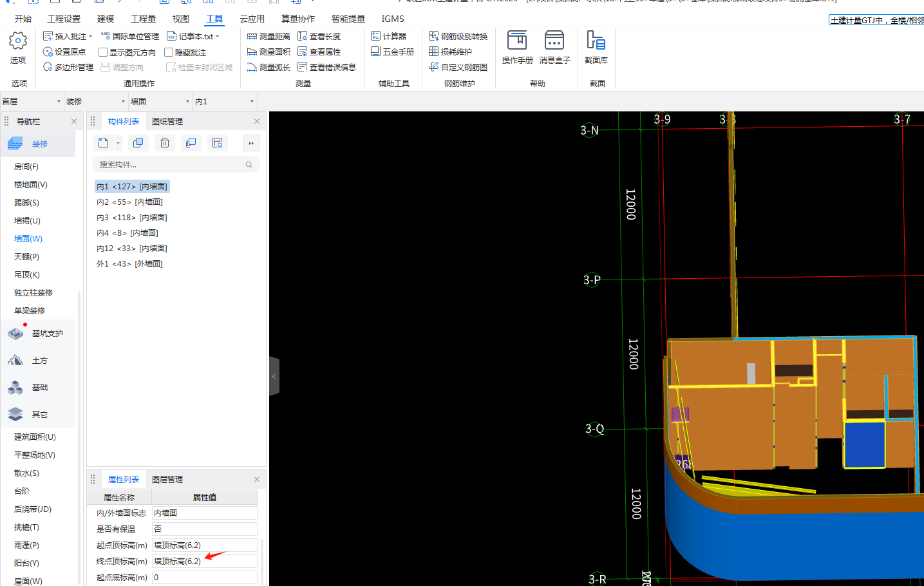
Task: Open the 建模 ribbon tab
Action: tap(106, 19)
